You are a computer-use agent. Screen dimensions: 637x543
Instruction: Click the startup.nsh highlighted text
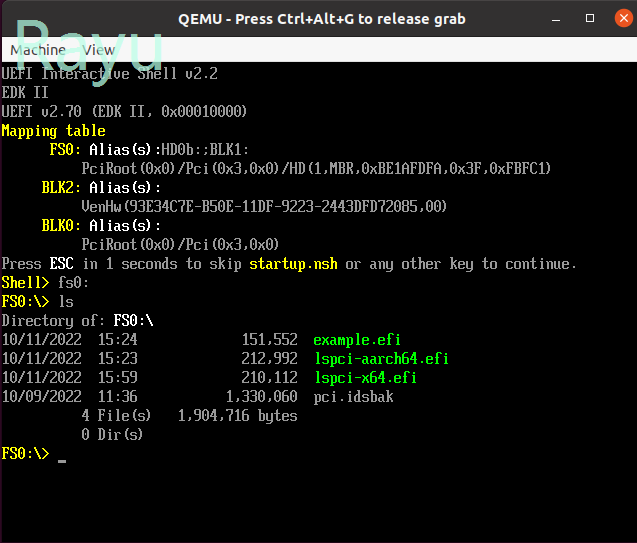(x=293, y=264)
